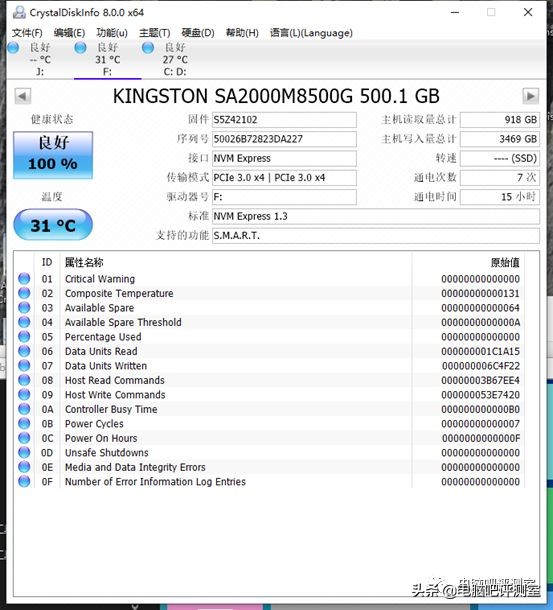Click the J: drive blue status orb

click(13, 48)
